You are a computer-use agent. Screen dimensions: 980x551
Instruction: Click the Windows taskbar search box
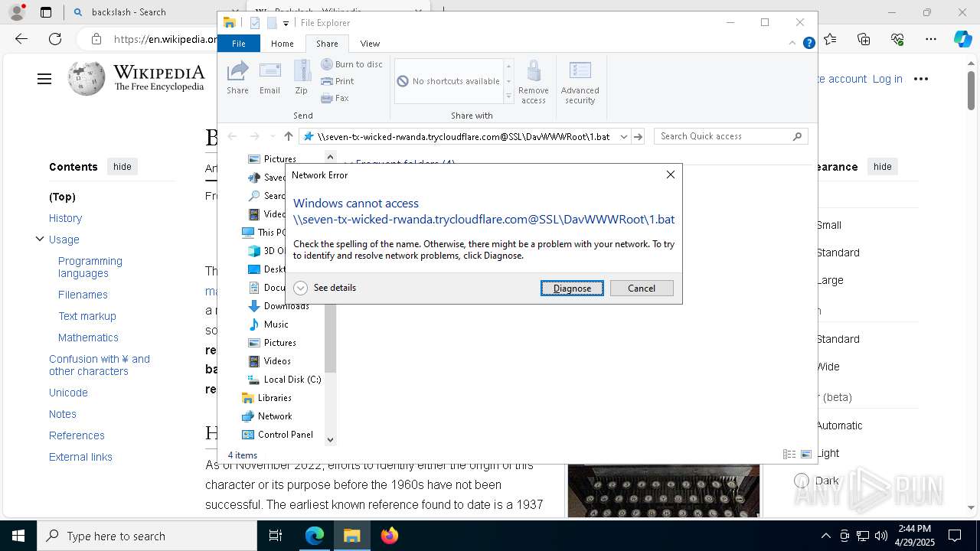(x=147, y=536)
